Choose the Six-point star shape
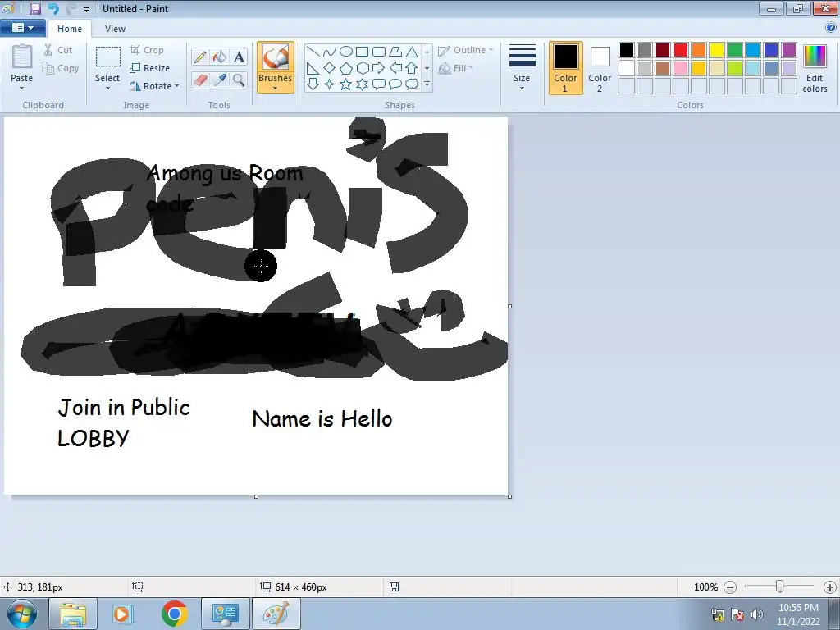Screen dimensions: 840x630 [x=363, y=84]
